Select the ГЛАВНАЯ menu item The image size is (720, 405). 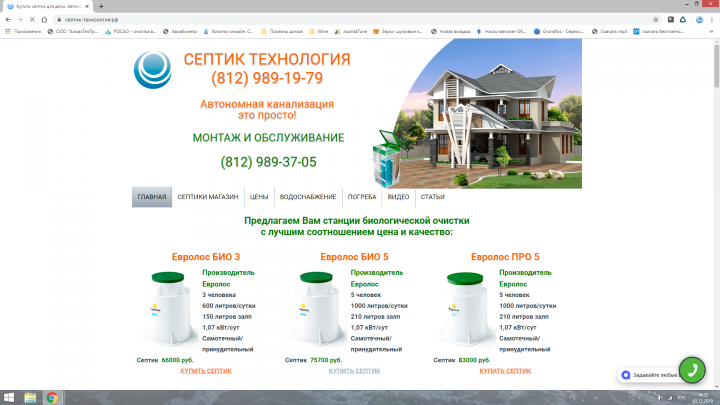point(152,197)
